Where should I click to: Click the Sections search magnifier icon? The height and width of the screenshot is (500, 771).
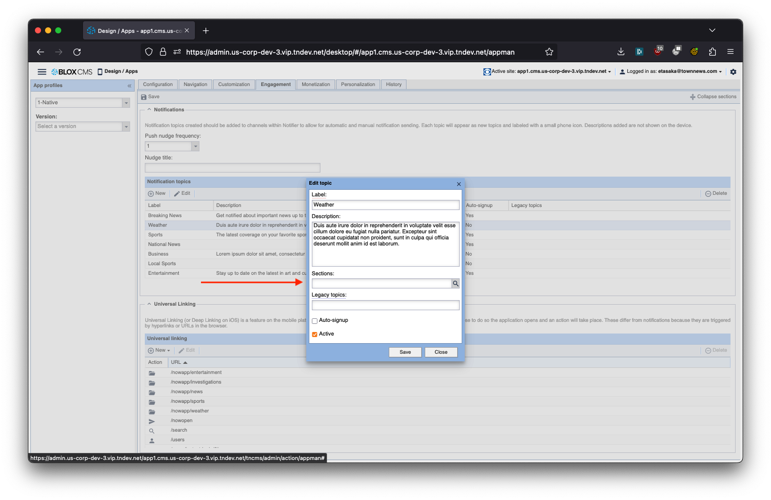(x=455, y=284)
